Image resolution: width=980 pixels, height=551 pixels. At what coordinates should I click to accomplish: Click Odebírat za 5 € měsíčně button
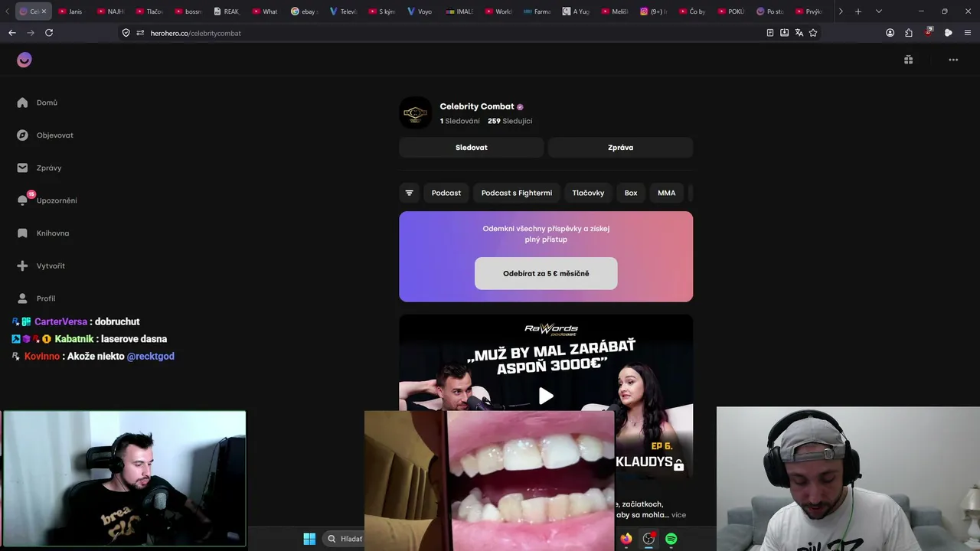(546, 273)
